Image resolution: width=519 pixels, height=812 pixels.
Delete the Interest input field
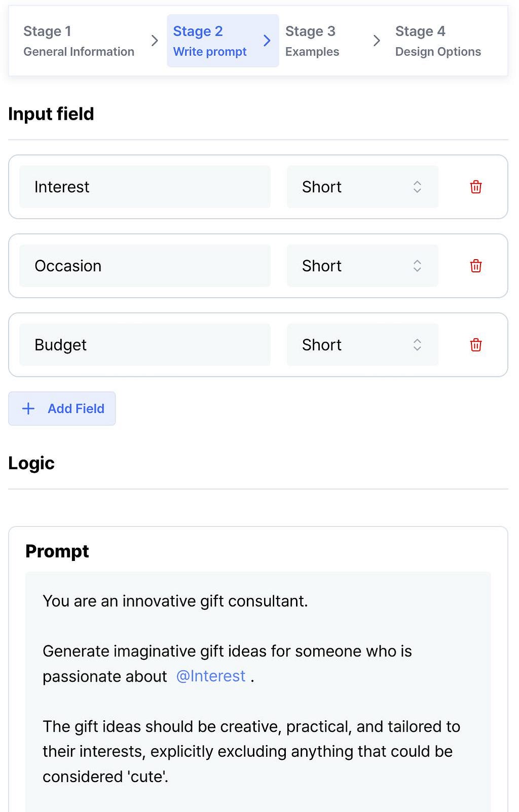[475, 187]
